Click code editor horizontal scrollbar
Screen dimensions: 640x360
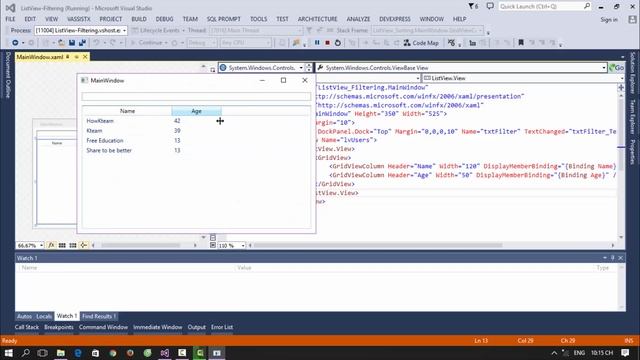[378, 245]
